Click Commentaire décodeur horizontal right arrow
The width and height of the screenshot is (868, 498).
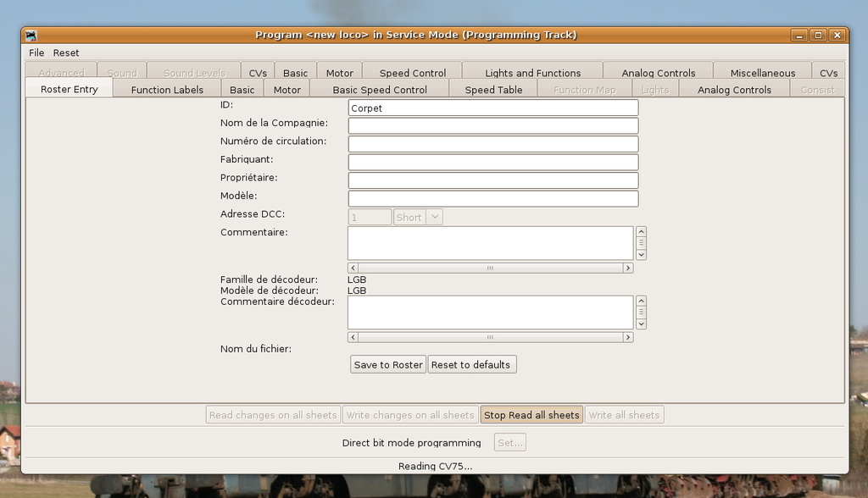pyautogui.click(x=628, y=337)
